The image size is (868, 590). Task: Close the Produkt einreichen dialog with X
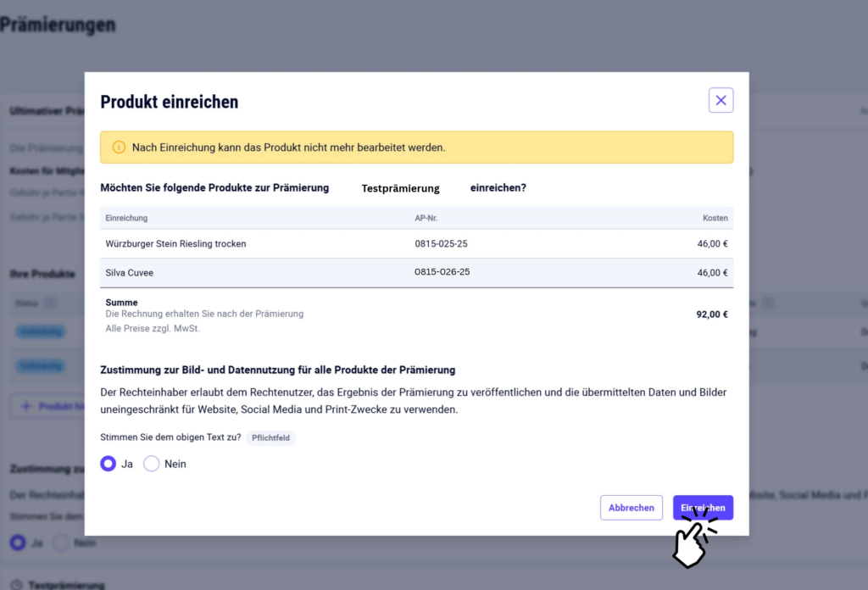coord(721,100)
